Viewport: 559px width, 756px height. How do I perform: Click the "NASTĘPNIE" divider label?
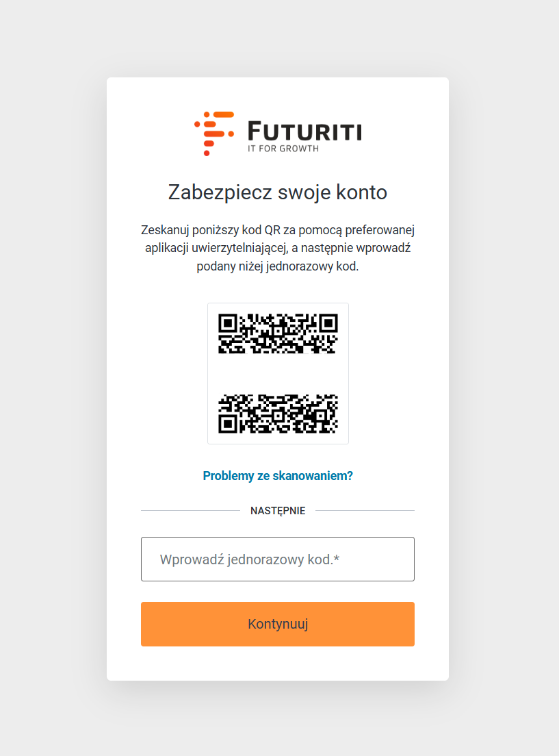278,511
